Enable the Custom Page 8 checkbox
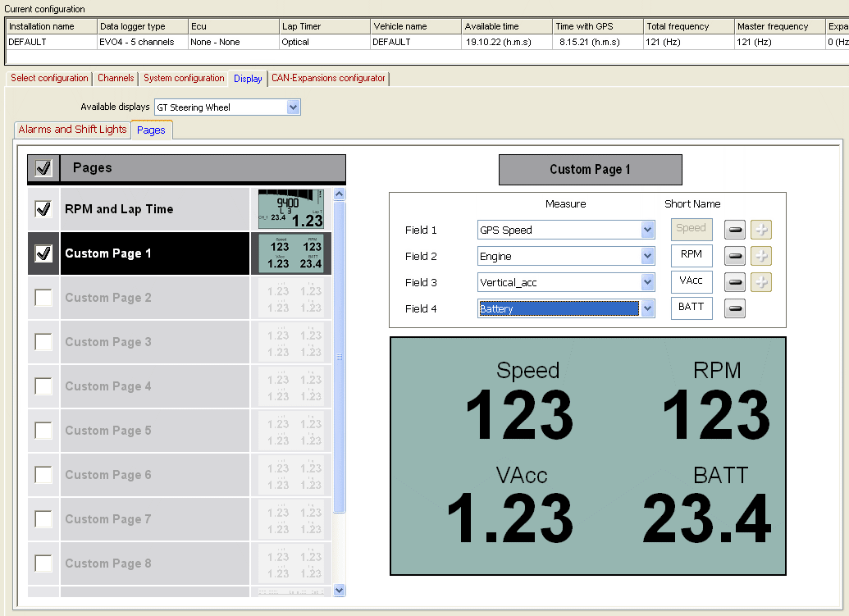 (x=43, y=564)
